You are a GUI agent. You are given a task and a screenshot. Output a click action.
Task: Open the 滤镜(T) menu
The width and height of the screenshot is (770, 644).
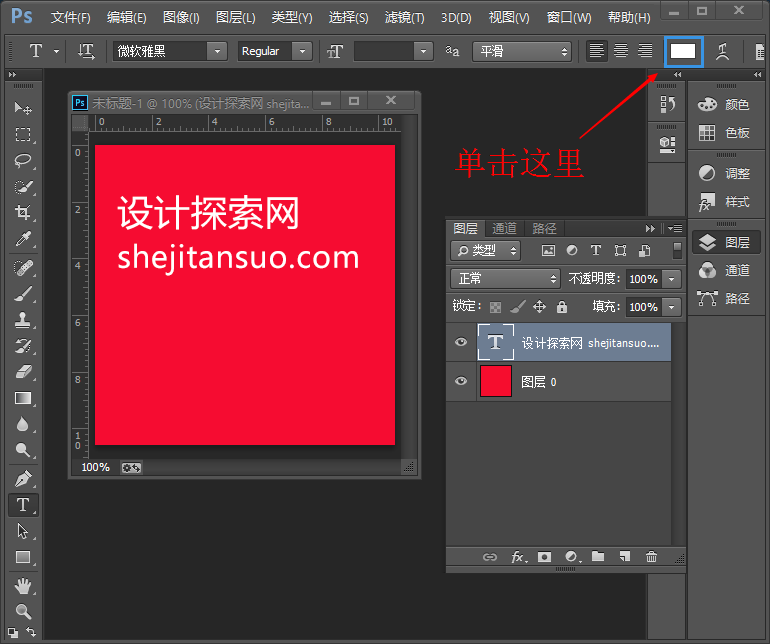405,17
